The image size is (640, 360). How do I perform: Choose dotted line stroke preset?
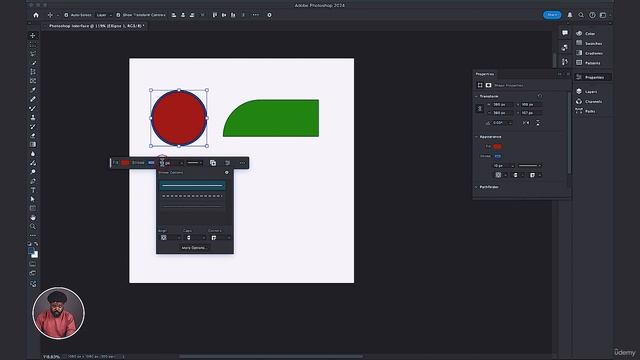(192, 207)
